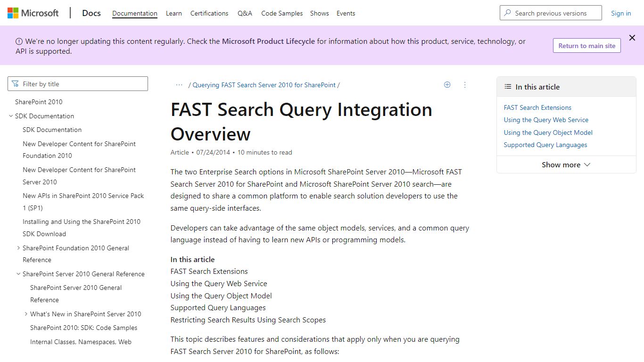Expand SharePoint Foundation 2010 General Reference
This screenshot has height=362, width=644.
[18, 248]
